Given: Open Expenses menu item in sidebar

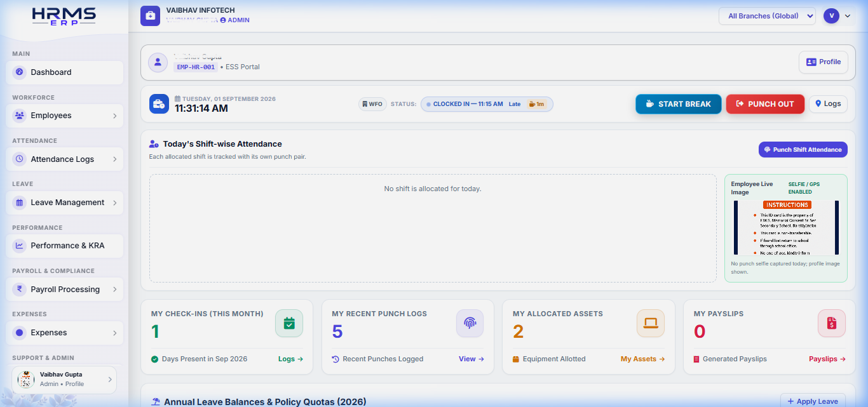Looking at the screenshot, I should 65,333.
